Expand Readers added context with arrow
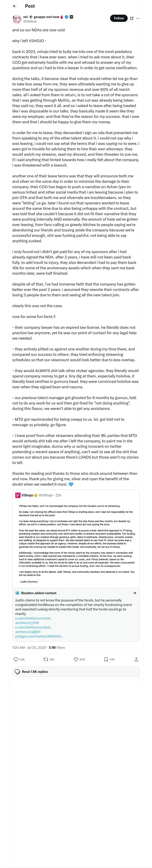The height and width of the screenshot is (868, 152). (135, 593)
